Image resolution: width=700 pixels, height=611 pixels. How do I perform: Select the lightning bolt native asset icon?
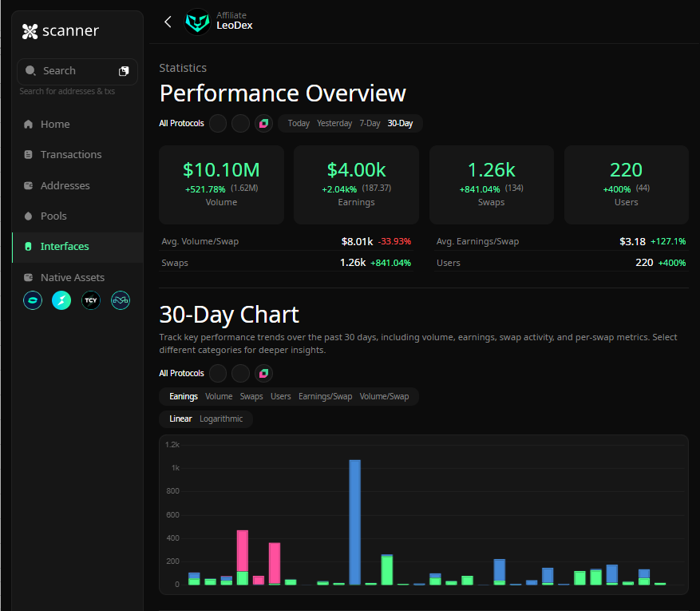pos(61,300)
